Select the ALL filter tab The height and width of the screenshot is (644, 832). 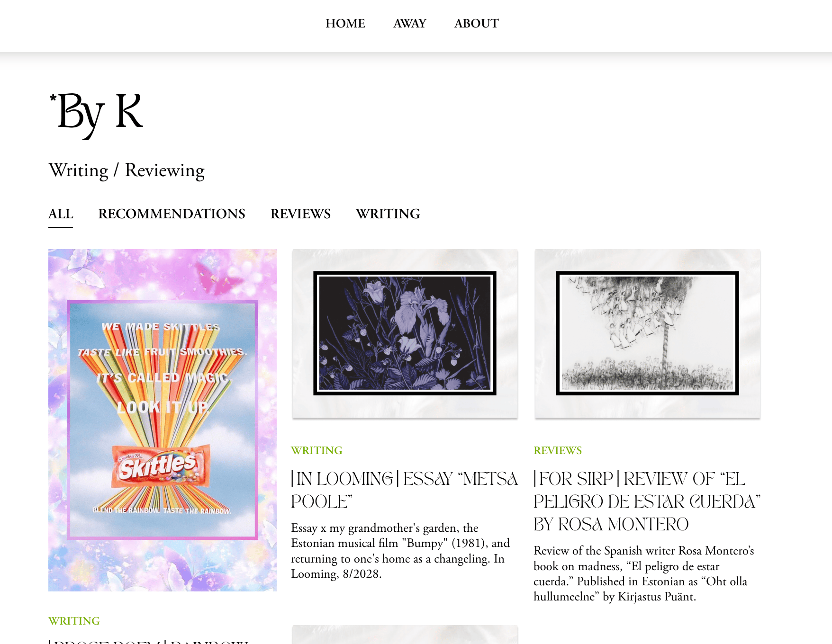tap(61, 214)
